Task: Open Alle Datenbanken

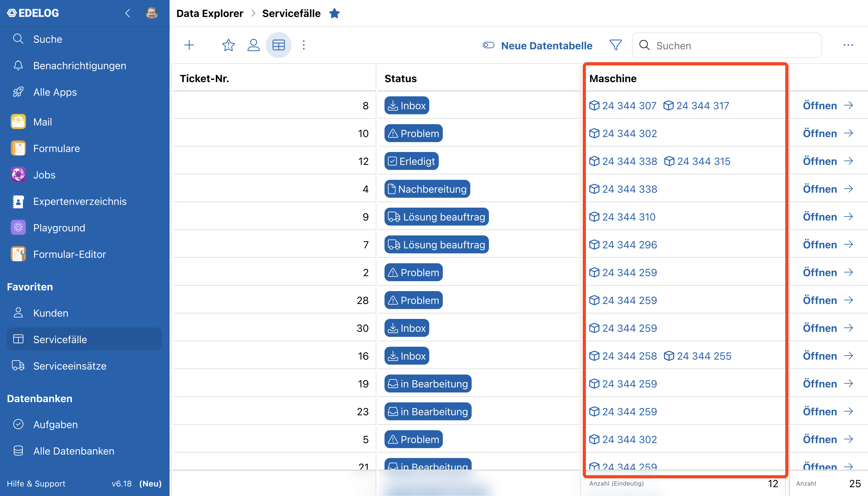Action: pos(84,451)
